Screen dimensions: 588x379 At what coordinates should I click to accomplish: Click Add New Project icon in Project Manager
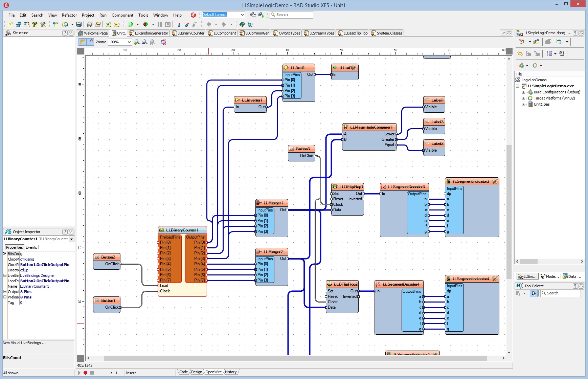(521, 42)
